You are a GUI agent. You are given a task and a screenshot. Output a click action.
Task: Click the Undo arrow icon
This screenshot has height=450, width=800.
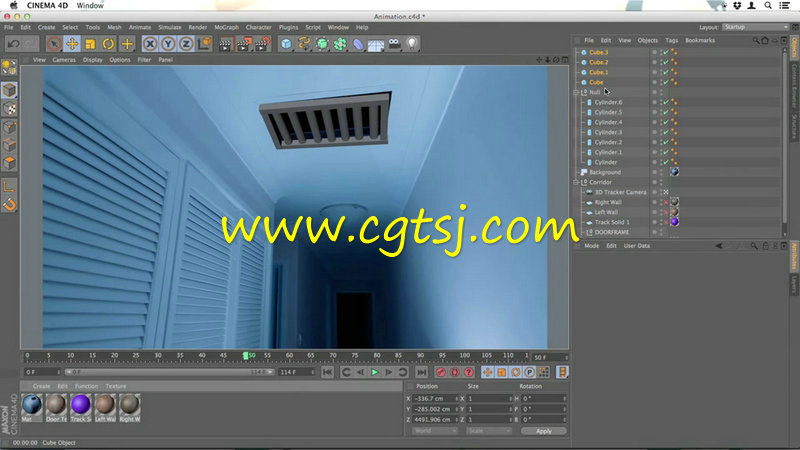tap(14, 44)
